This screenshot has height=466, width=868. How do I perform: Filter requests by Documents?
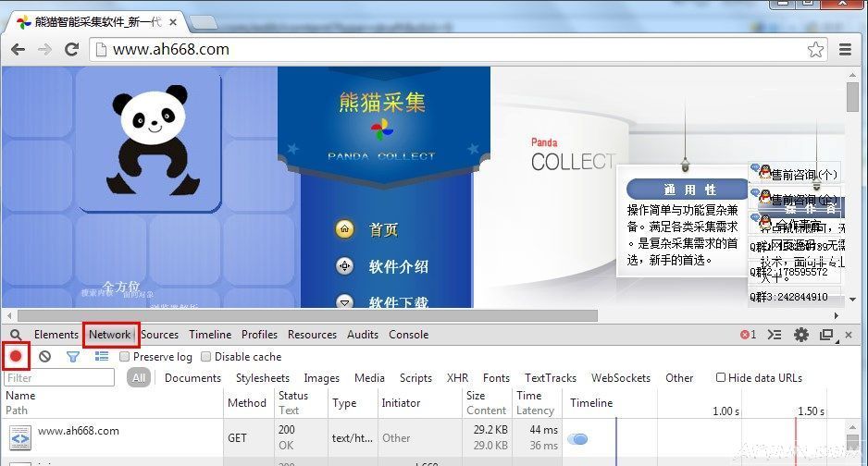[192, 378]
